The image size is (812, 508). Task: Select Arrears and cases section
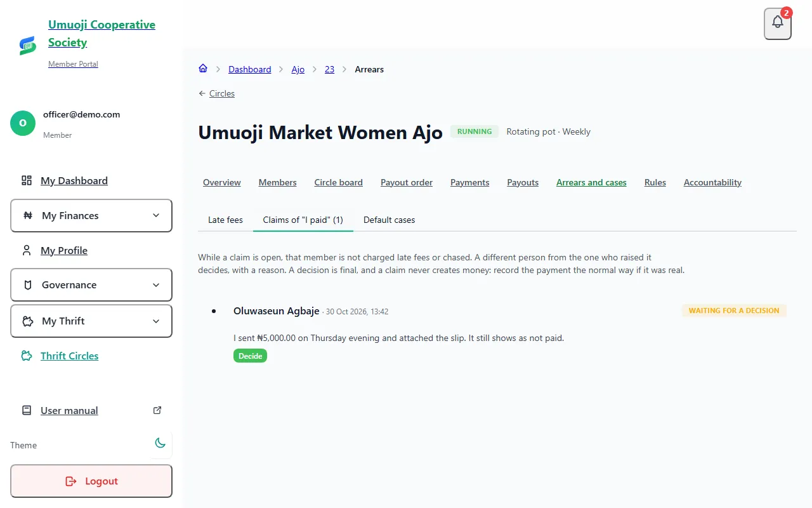coord(591,182)
